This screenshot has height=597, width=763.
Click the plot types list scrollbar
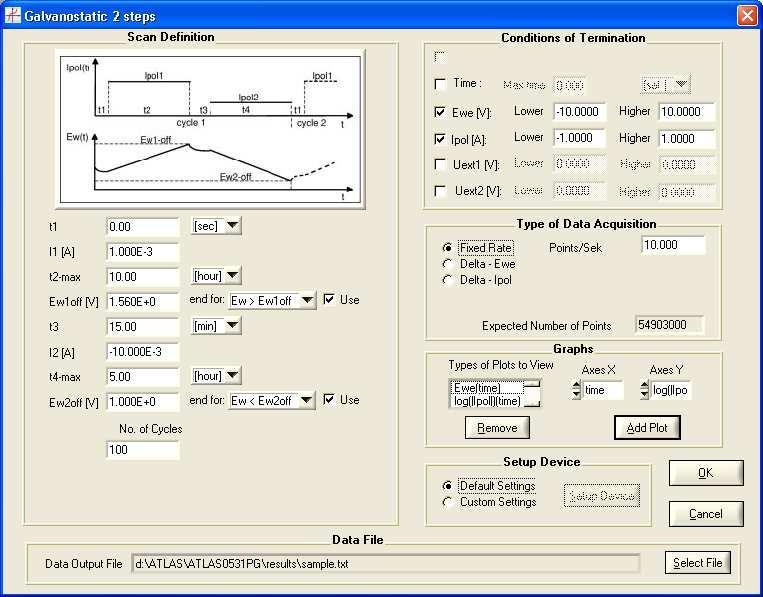533,394
